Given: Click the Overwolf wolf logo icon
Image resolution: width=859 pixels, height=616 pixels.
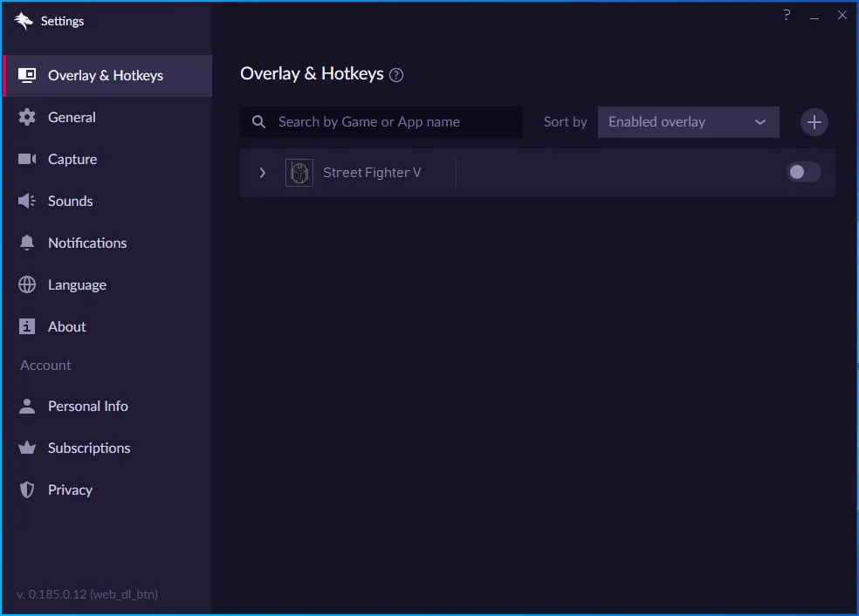Looking at the screenshot, I should point(24,21).
